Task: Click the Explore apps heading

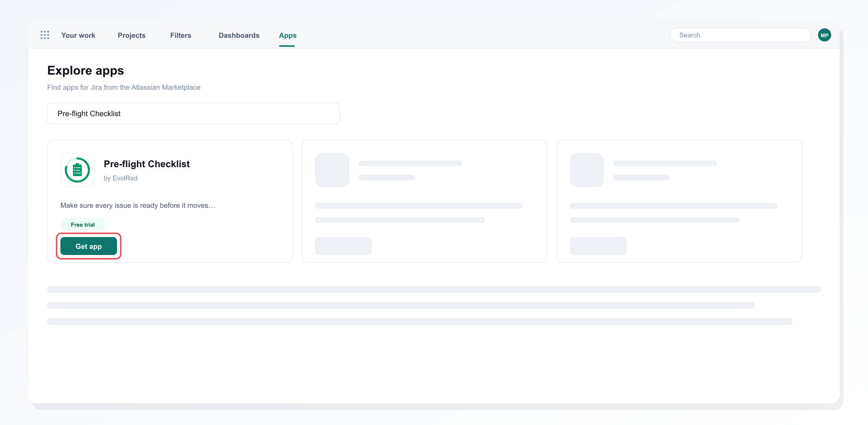Action: [x=85, y=70]
